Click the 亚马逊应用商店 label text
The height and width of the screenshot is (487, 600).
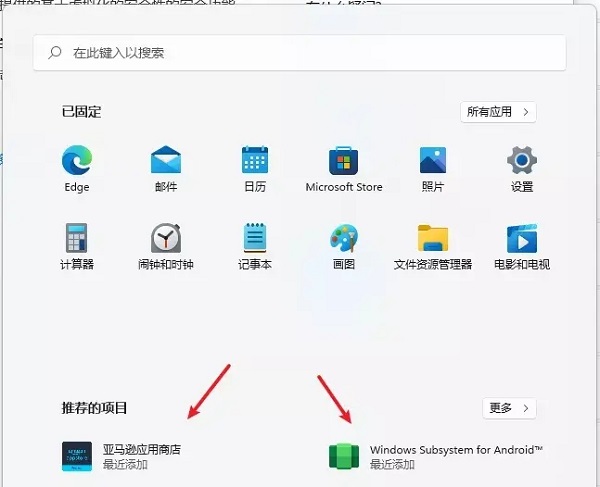pyautogui.click(x=142, y=450)
